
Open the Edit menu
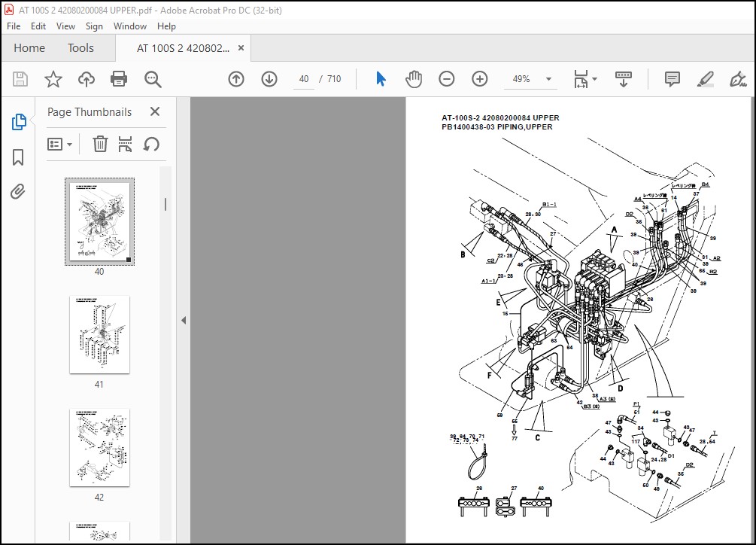[38, 26]
